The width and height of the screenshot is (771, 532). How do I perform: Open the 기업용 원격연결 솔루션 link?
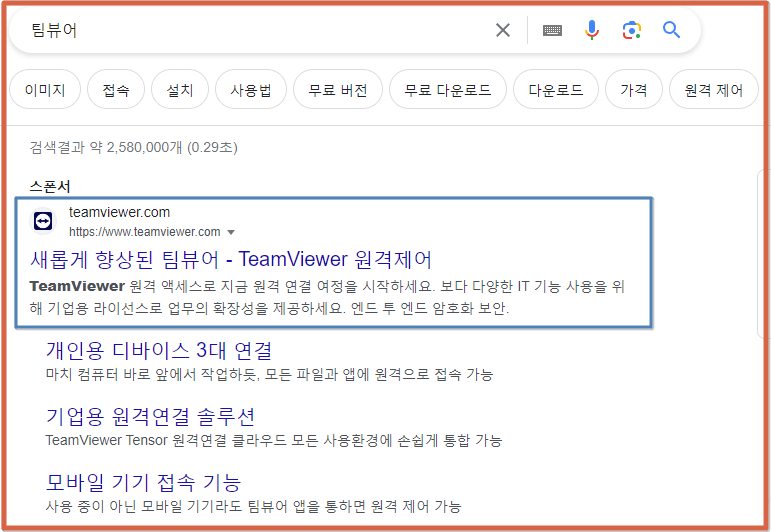click(x=150, y=416)
